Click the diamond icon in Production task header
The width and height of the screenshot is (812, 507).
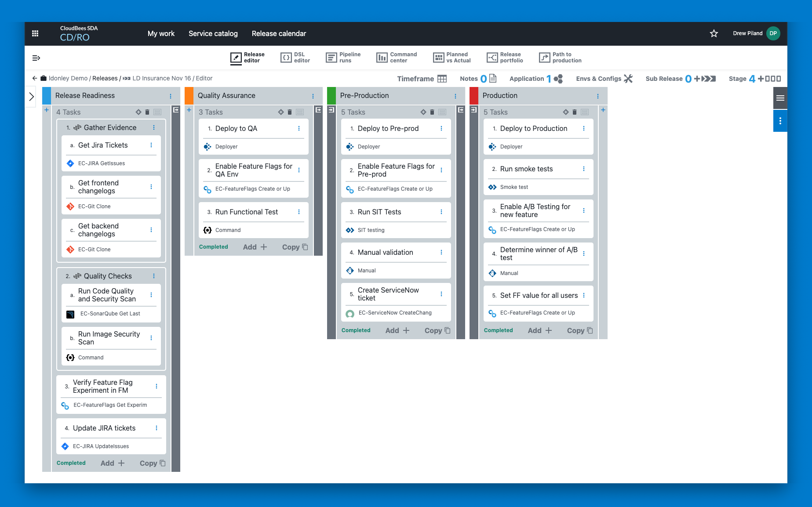[x=566, y=112]
